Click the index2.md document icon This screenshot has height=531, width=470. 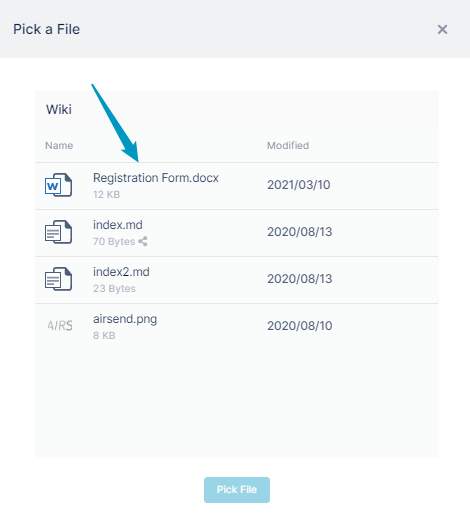pos(58,279)
